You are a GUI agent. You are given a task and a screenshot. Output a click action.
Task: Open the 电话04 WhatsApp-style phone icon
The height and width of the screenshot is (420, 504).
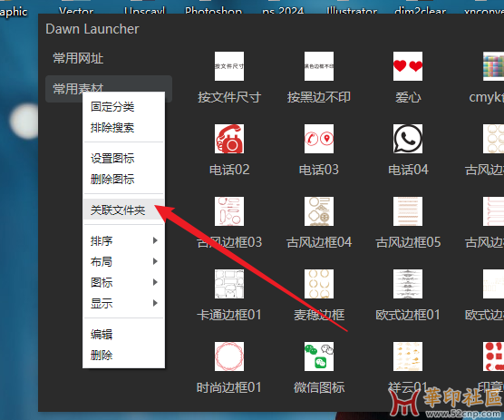click(408, 139)
